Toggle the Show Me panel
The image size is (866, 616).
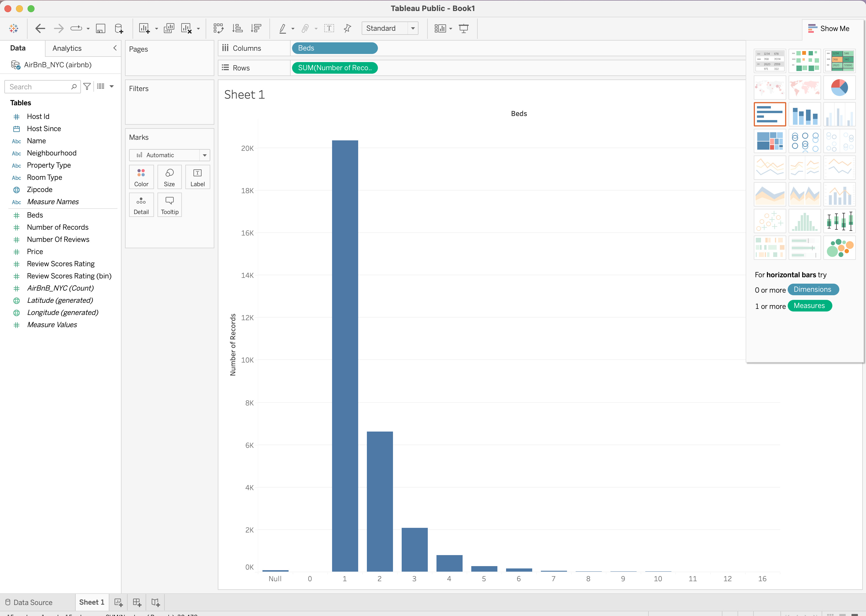pyautogui.click(x=829, y=28)
